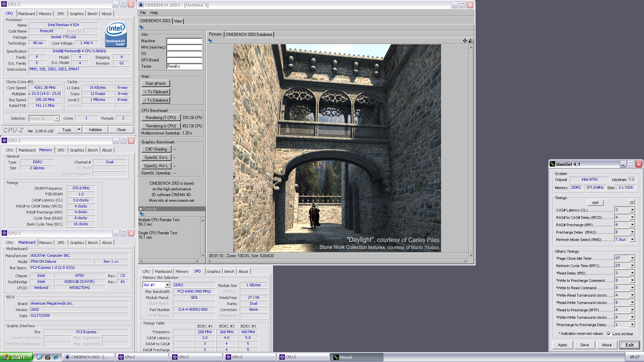The height and width of the screenshot is (362, 644).
Task: Expand the CAS# Latency (CL) dropdown in MemSet
Action: pos(632,210)
